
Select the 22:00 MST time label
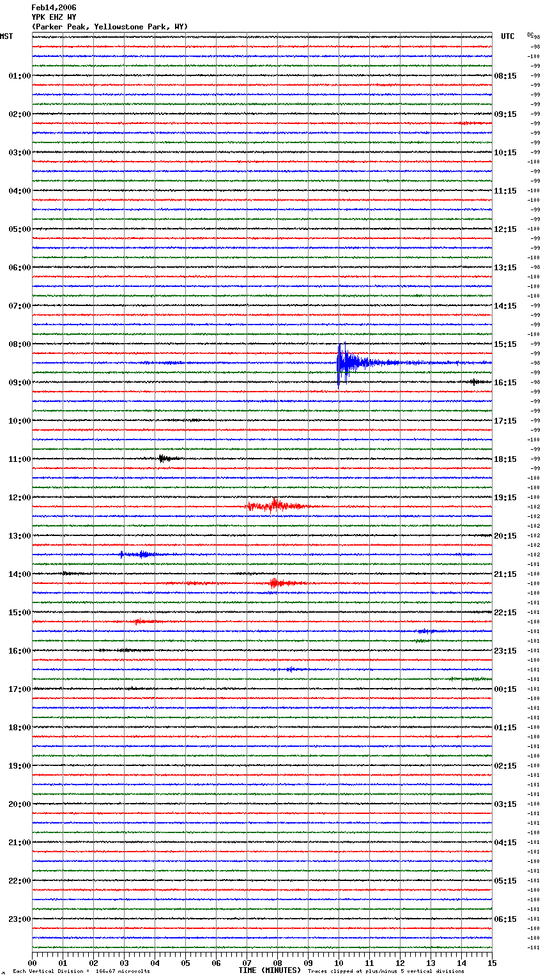20,881
